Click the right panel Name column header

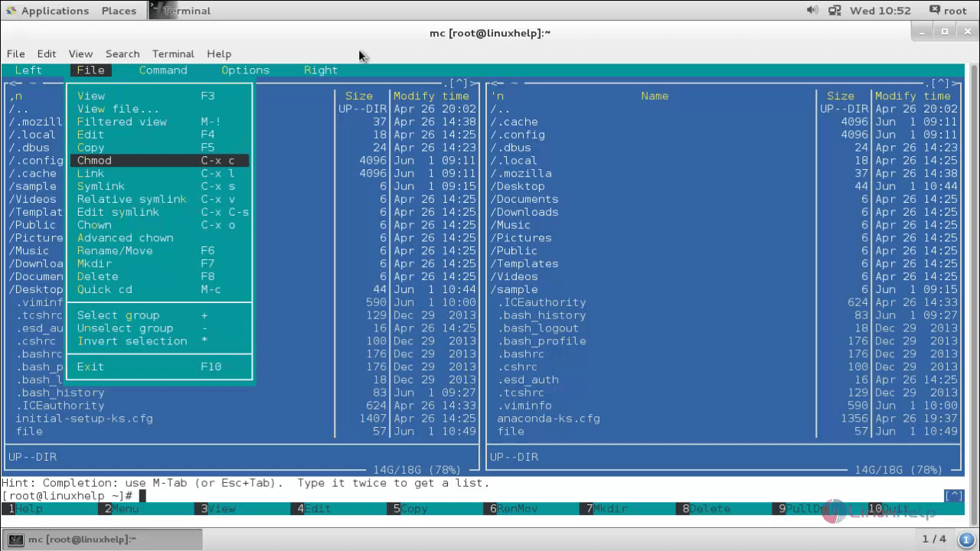(x=655, y=96)
